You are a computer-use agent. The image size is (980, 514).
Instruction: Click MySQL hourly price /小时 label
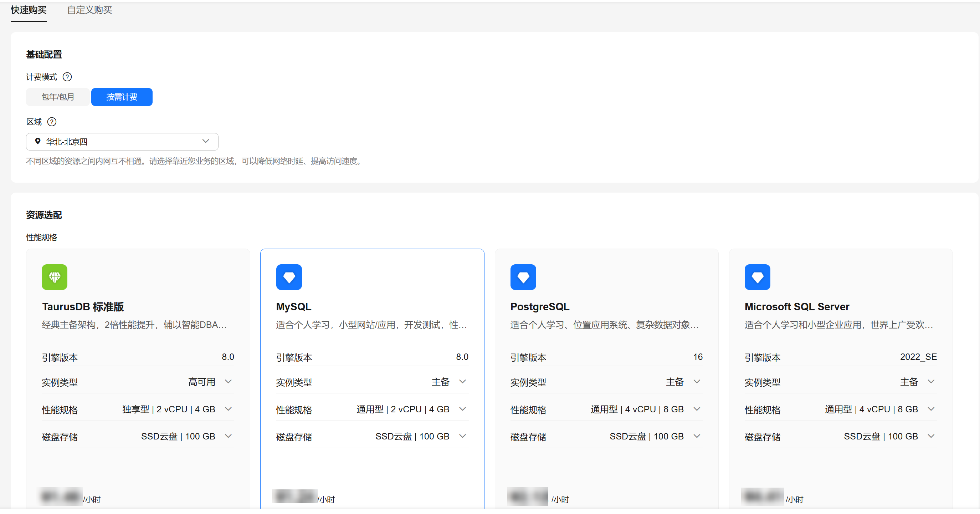point(327,499)
